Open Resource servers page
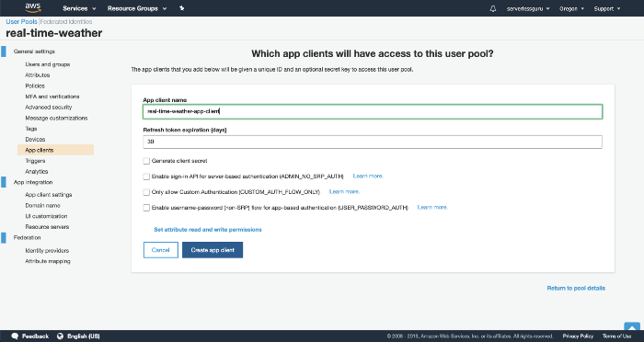The width and height of the screenshot is (644, 342). (47, 227)
